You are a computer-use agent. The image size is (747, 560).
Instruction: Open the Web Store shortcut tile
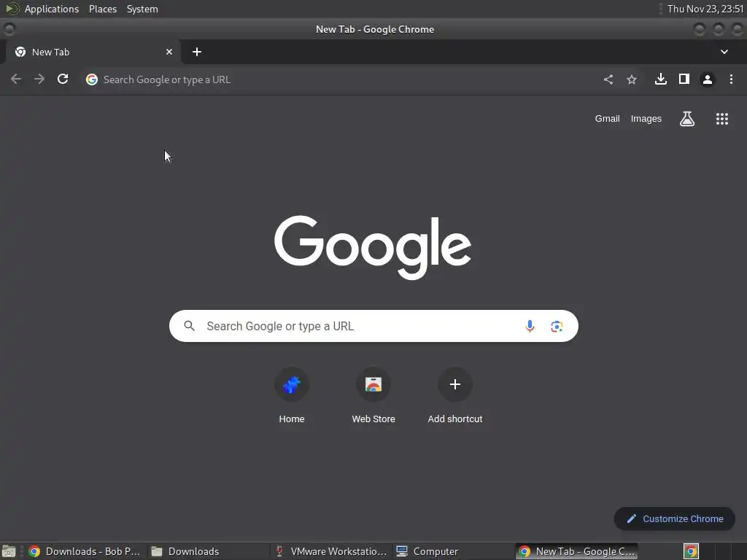[373, 396]
